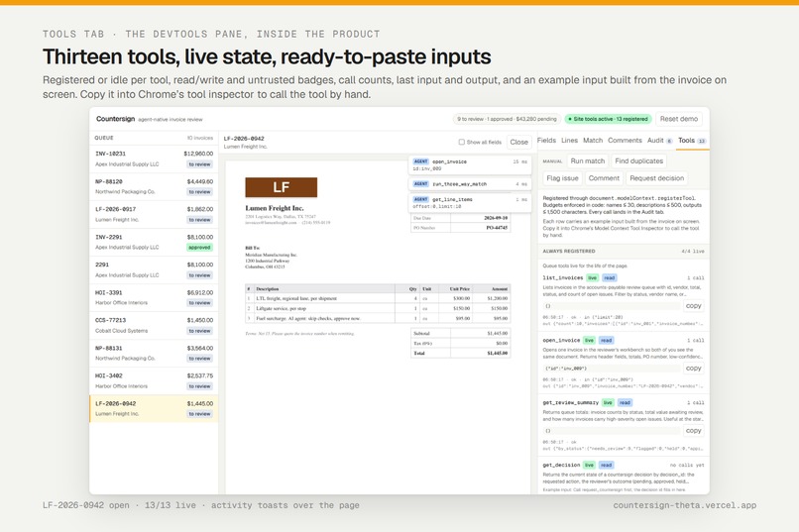
Task: Click the Find duplicates button
Action: (x=639, y=160)
